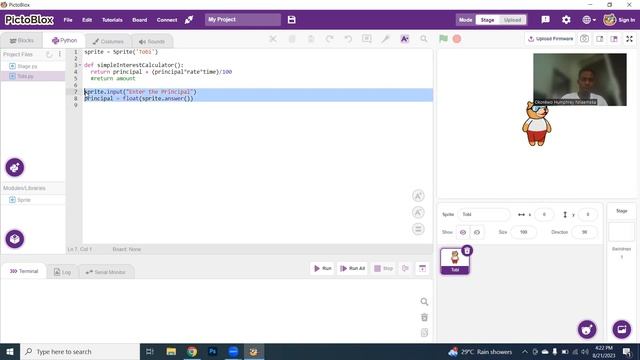This screenshot has height=360, width=640.
Task: Click the sprite Size field
Action: 523,232
